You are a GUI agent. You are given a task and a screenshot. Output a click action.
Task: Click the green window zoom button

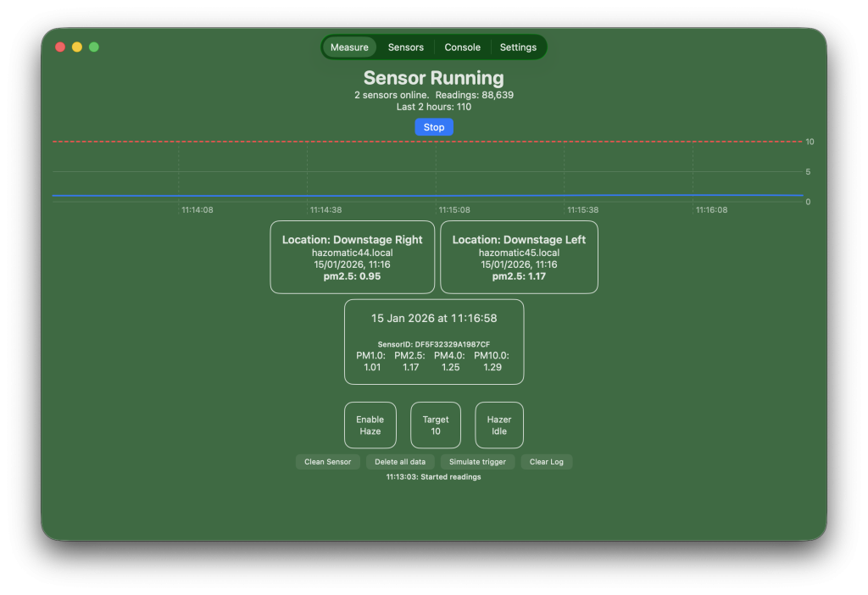tap(94, 47)
